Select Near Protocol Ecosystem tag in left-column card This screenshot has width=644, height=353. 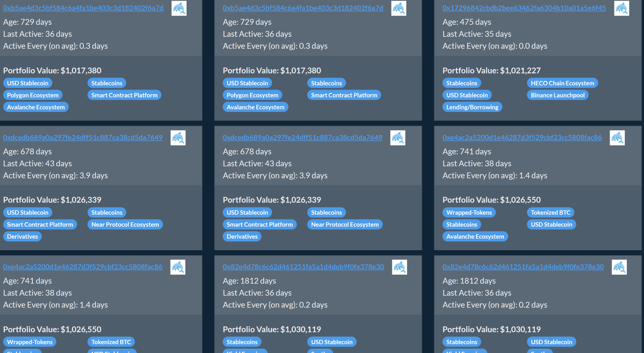point(125,224)
